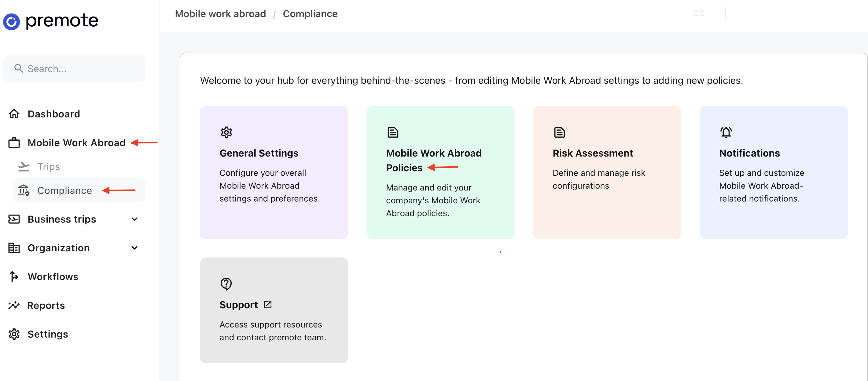868x381 pixels.
Task: Click the gear icon on General Settings card
Action: [226, 132]
